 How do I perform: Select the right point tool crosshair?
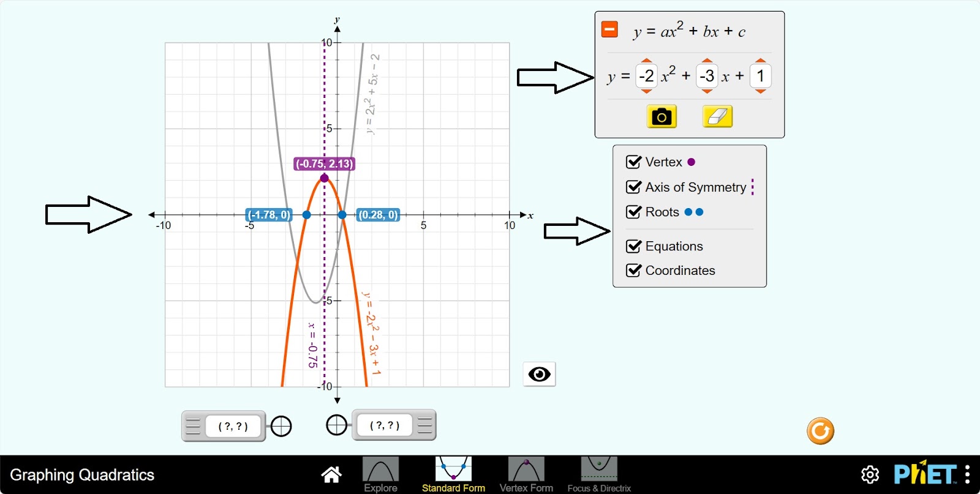(336, 425)
